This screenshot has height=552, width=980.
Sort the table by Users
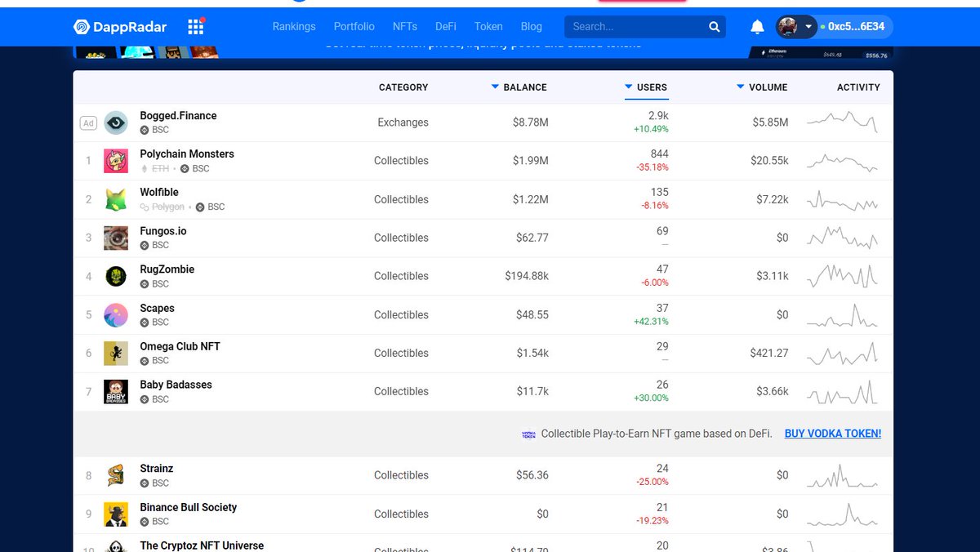(x=646, y=87)
